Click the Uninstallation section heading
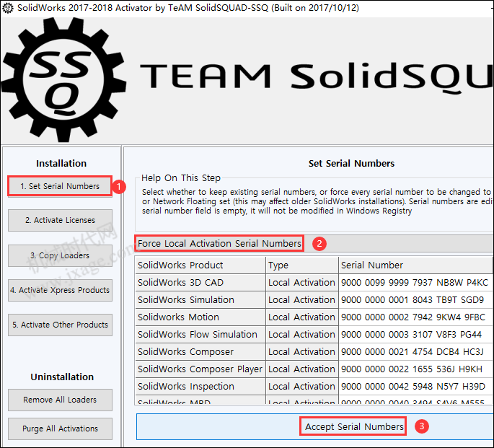494x448 pixels. [x=62, y=377]
